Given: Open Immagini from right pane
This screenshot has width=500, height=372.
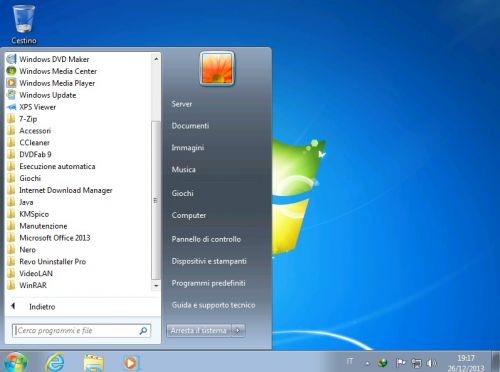Looking at the screenshot, I should click(x=188, y=148).
